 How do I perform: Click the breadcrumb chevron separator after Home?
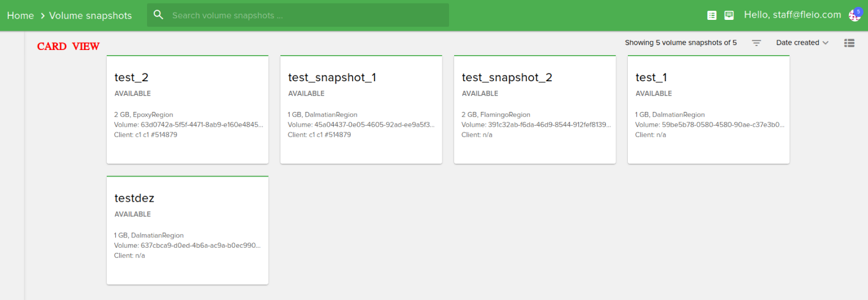pos(42,16)
